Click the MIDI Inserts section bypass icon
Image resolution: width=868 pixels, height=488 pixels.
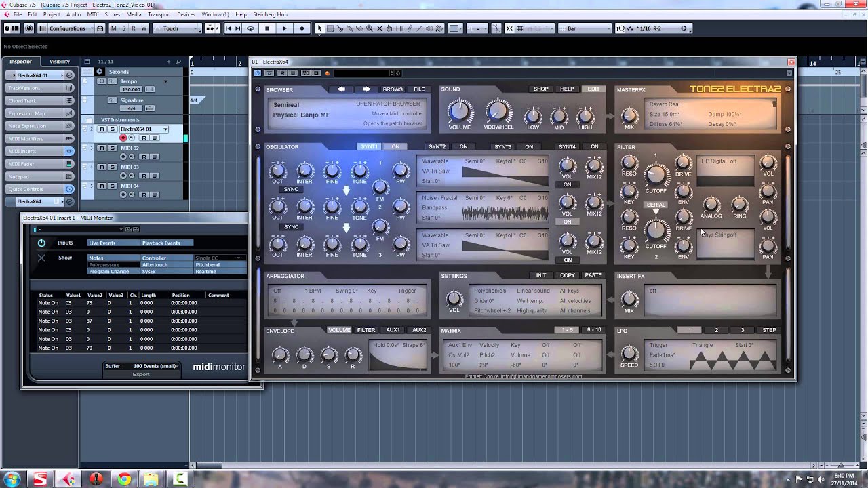point(69,151)
